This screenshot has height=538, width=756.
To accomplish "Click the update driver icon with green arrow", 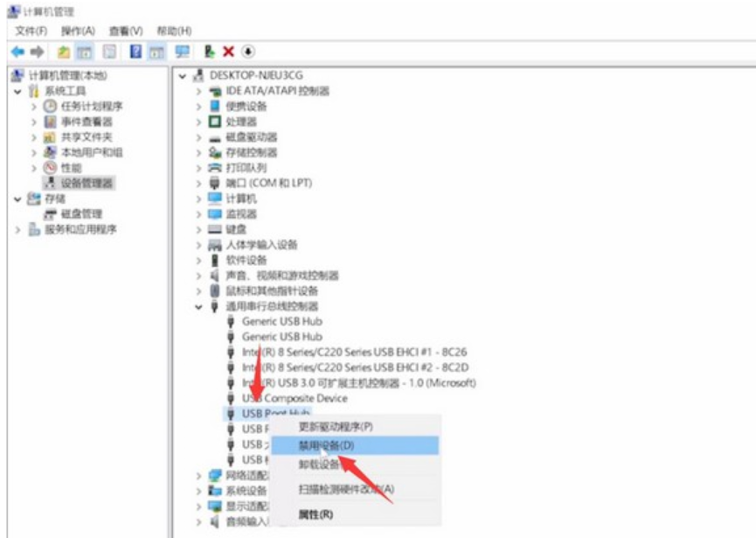I will (x=210, y=52).
